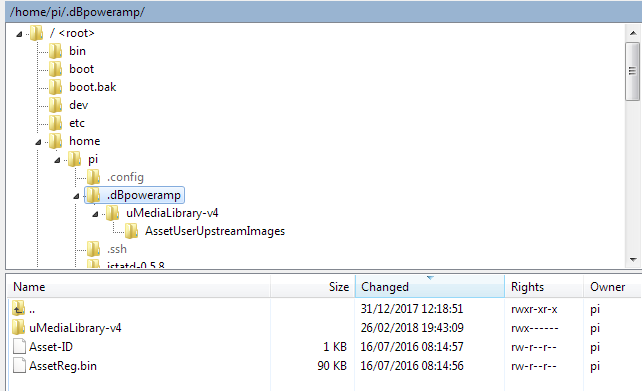Click the tree scrollbar thumb

click(633, 71)
